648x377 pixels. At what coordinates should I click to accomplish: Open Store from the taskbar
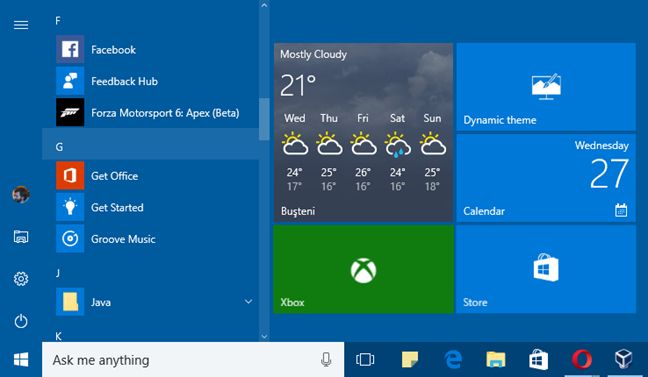(x=538, y=360)
